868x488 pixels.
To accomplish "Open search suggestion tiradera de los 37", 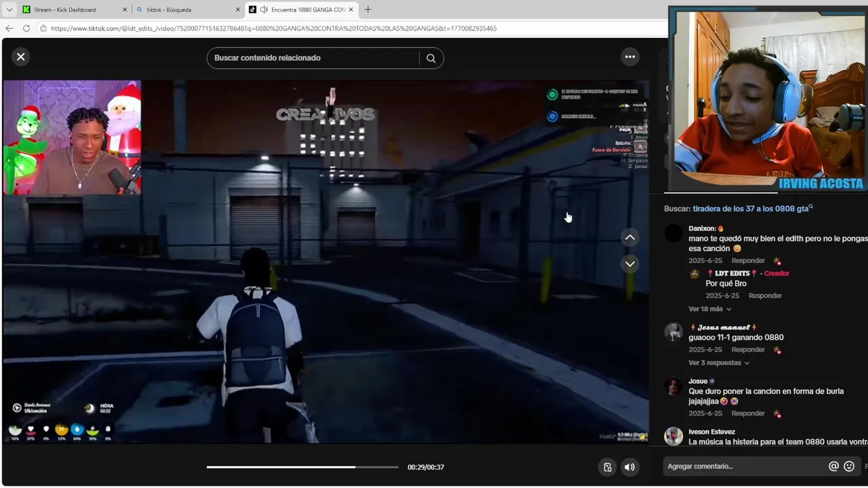I will (x=751, y=209).
